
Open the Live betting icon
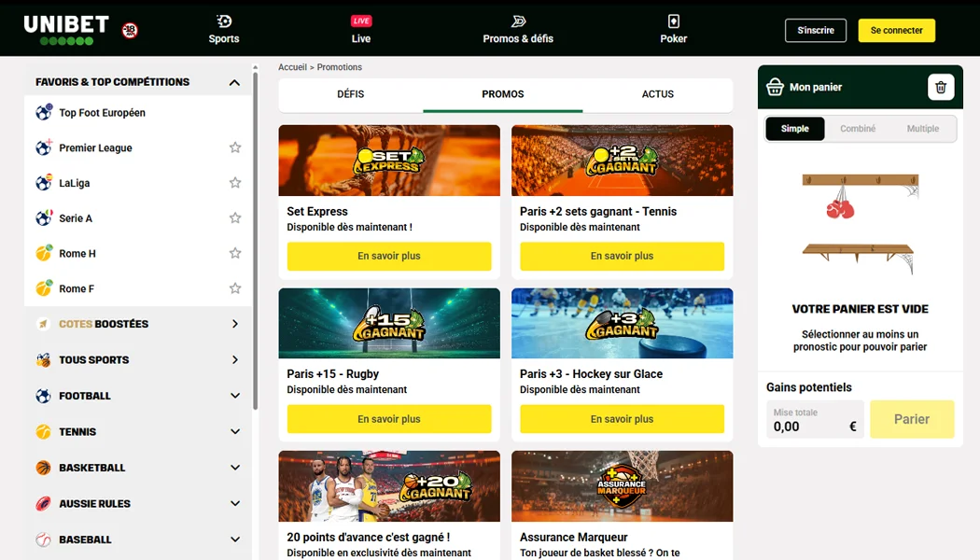361,21
